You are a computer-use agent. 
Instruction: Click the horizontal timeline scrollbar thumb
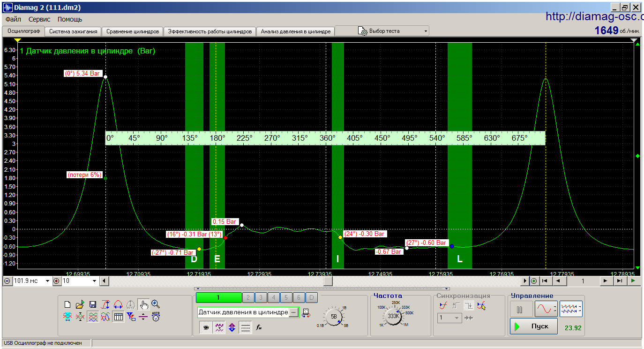[329, 281]
